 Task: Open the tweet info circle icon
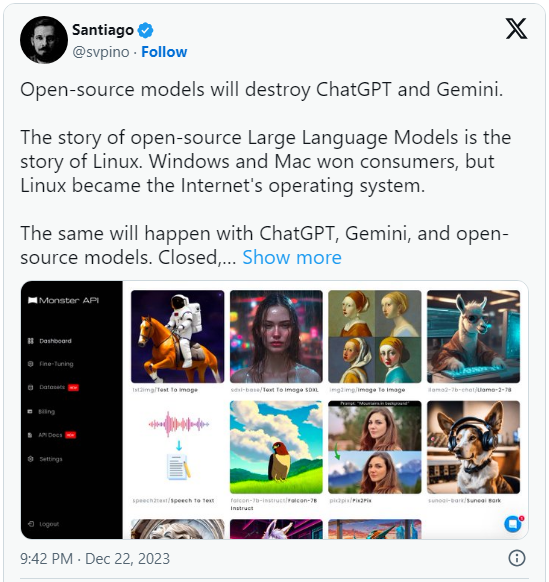coord(517,558)
